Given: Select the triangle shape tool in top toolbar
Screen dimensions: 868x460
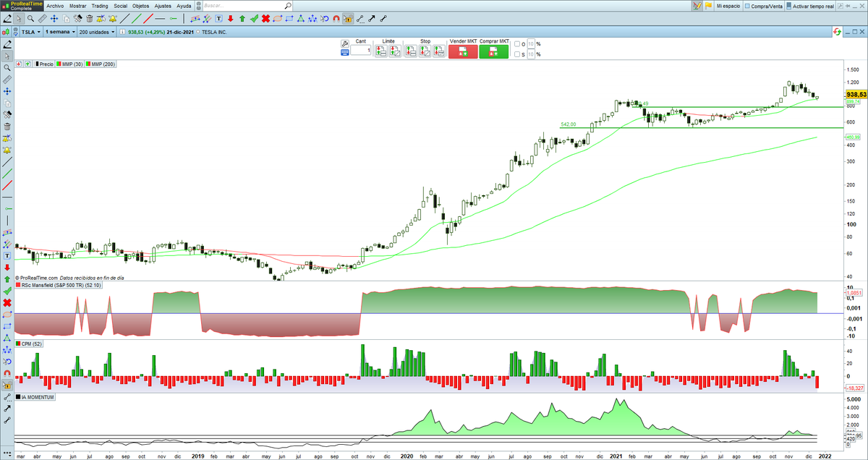Looking at the screenshot, I should pos(300,18).
